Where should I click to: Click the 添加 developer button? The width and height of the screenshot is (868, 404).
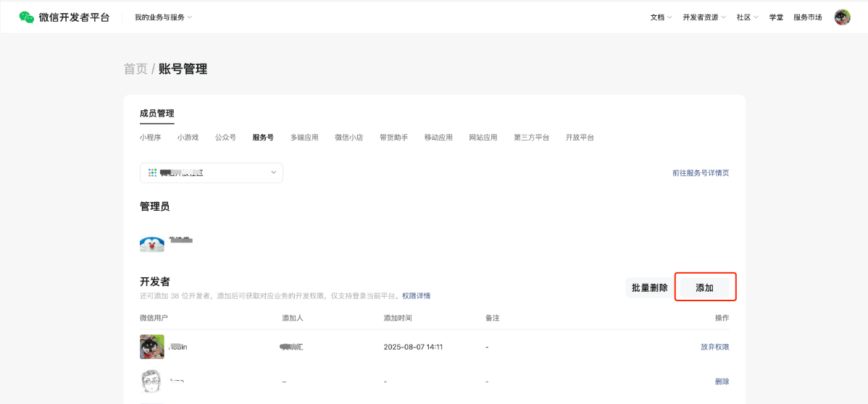coord(705,287)
